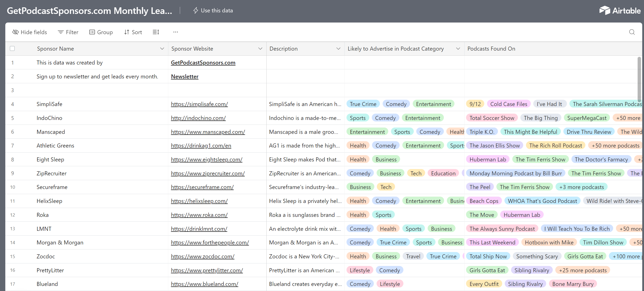Click the Sponsor Name header label
This screenshot has width=644, height=291.
tap(55, 49)
